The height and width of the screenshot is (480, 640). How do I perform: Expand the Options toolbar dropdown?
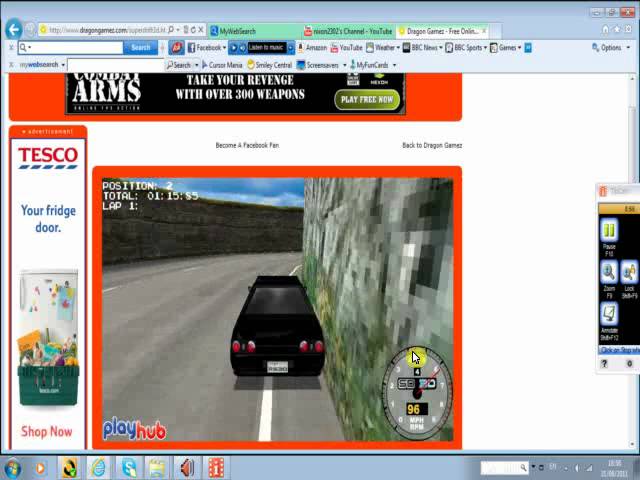(628, 48)
